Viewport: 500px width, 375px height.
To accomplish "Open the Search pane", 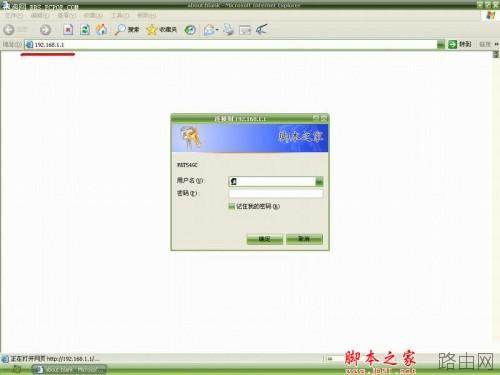I will (127, 30).
